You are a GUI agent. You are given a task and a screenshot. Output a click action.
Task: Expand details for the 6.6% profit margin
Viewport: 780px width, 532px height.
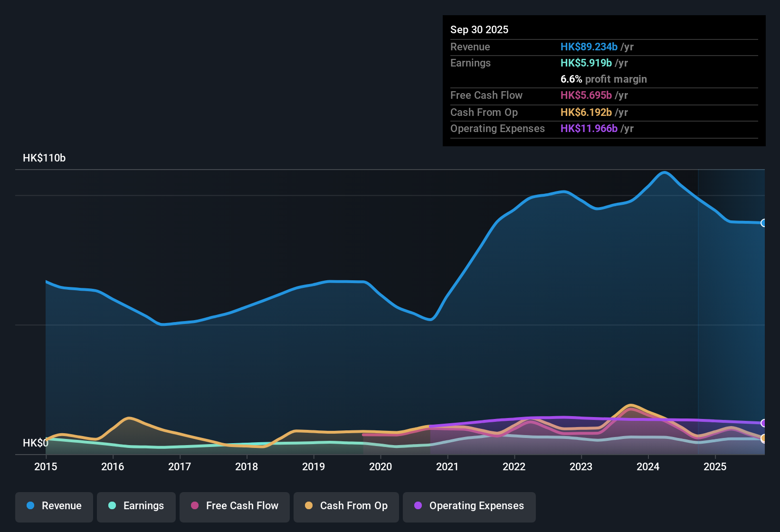click(603, 79)
